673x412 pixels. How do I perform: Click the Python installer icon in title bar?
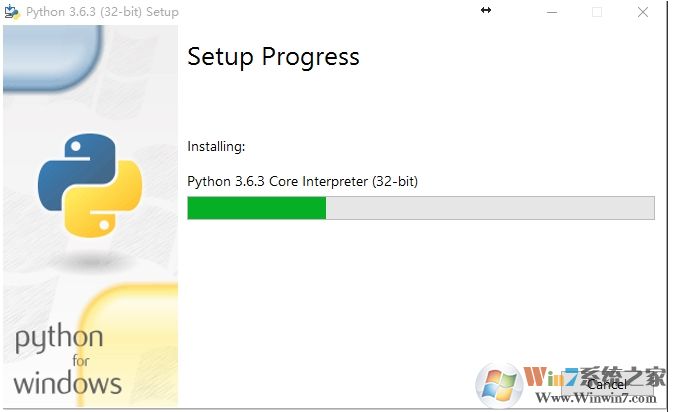pyautogui.click(x=12, y=12)
